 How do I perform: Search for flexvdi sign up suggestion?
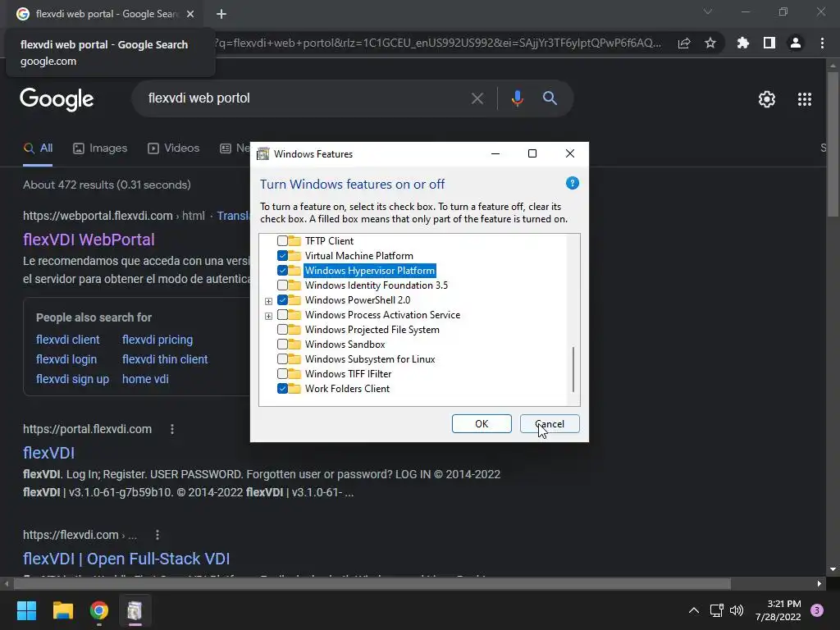[72, 379]
